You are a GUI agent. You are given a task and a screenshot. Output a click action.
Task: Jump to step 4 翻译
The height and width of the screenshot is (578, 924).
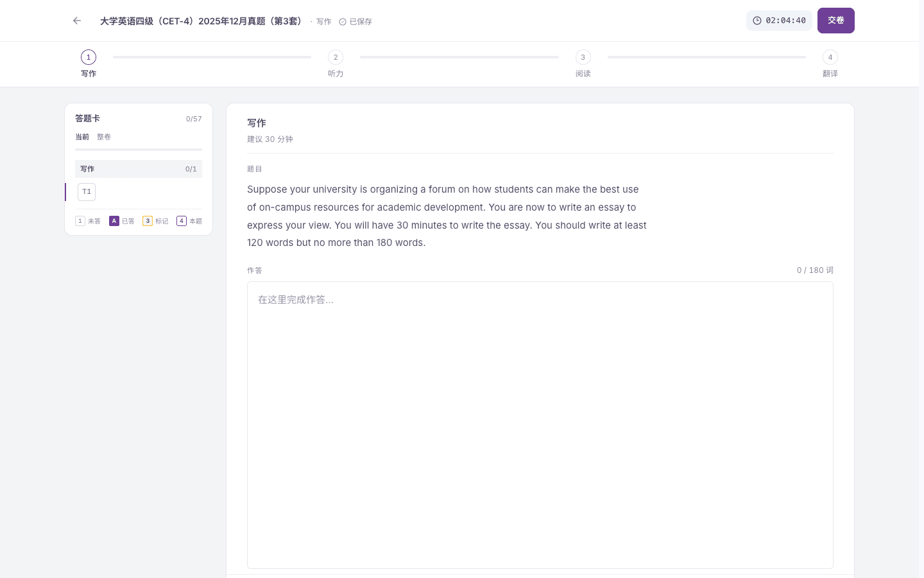click(830, 64)
